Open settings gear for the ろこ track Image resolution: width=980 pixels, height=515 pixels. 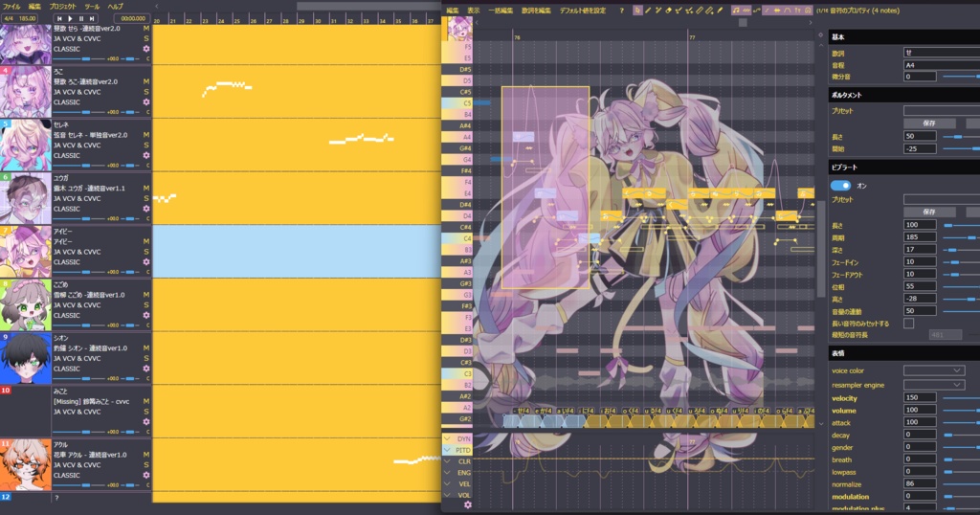click(x=146, y=101)
